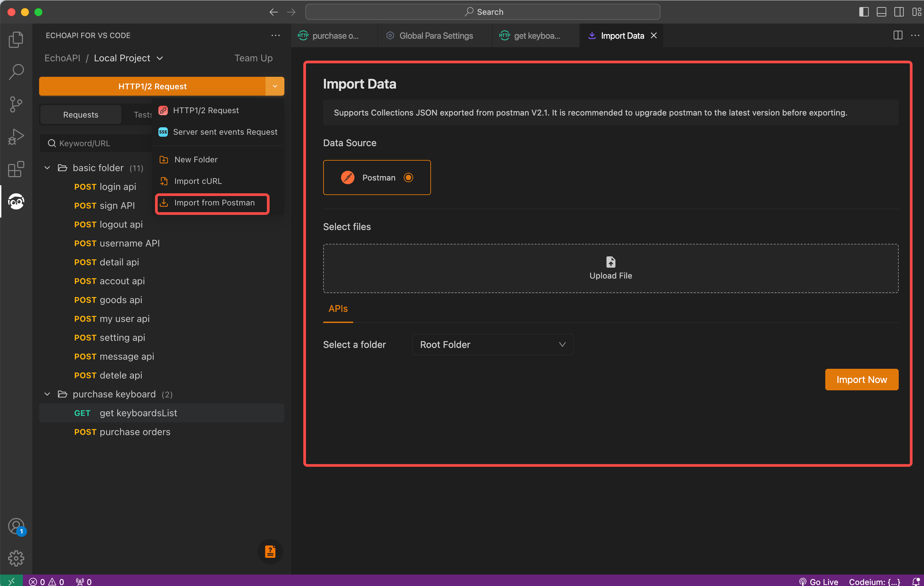Viewport: 924px width, 586px height.
Task: Go forward with the right arrow
Action: (291, 12)
